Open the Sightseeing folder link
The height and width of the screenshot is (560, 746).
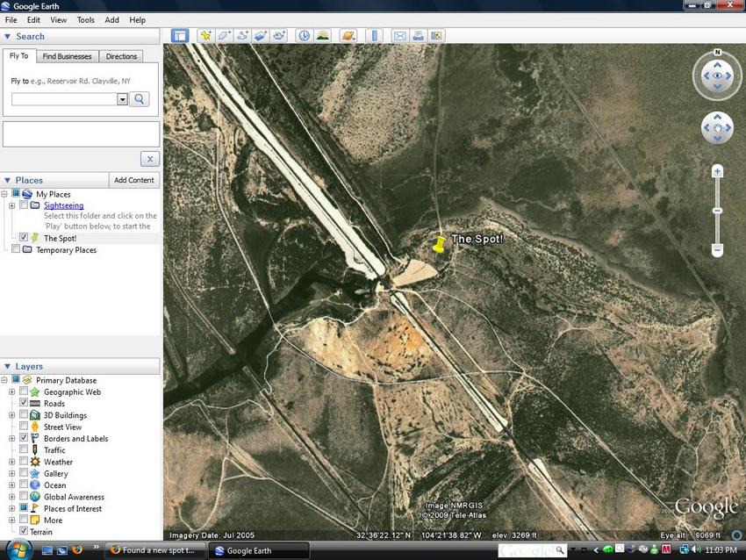coord(63,205)
